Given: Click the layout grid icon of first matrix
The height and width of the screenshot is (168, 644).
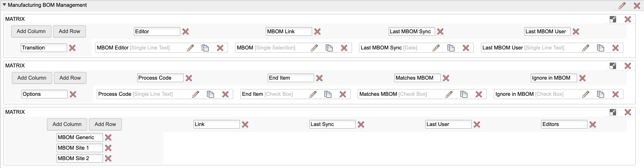Looking at the screenshot, I should click(613, 19).
